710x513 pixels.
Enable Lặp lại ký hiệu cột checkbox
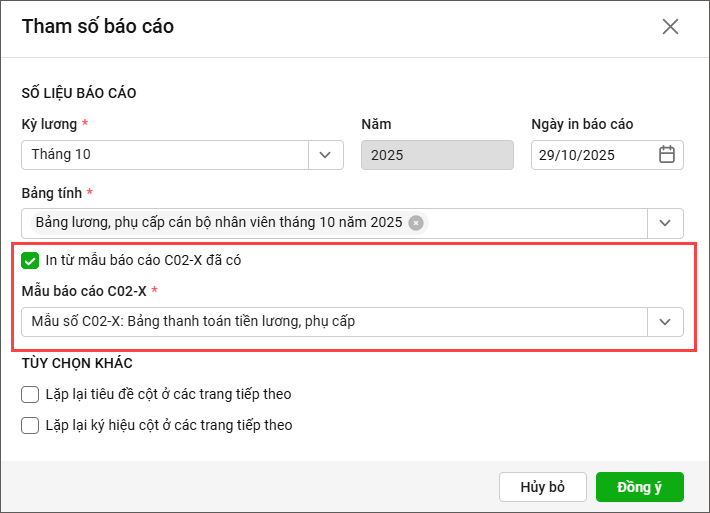(x=30, y=425)
